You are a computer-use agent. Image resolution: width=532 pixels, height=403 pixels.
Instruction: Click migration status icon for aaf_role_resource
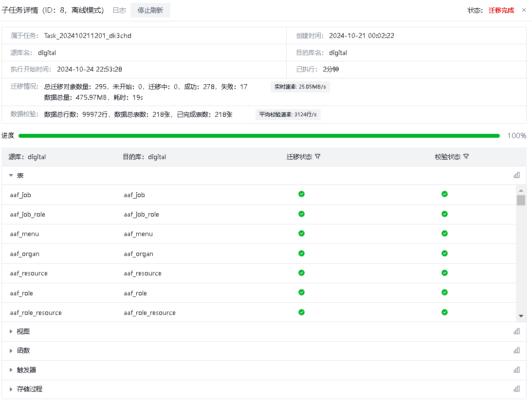[x=301, y=312]
